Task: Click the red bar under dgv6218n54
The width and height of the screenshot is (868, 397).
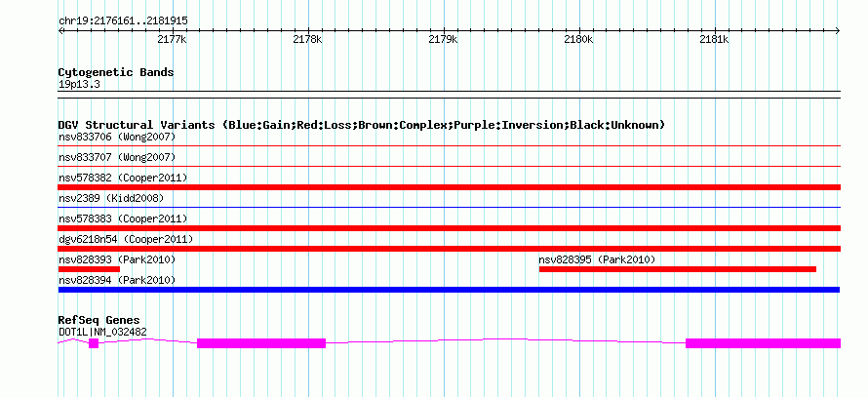Action: pyautogui.click(x=449, y=249)
